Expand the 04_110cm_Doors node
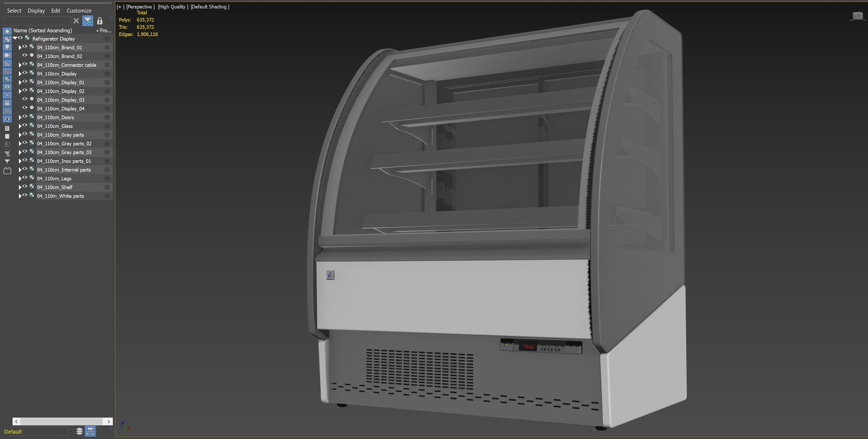868x439 pixels. coord(20,118)
